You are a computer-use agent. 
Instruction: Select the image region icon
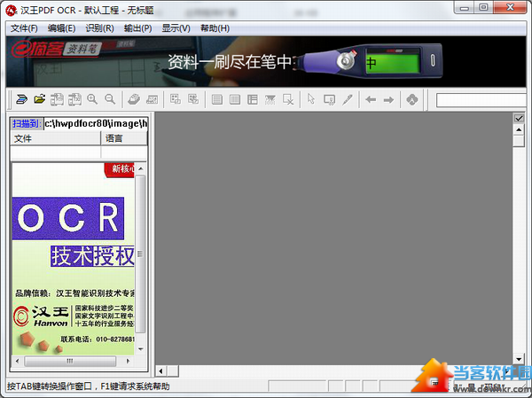[270, 99]
